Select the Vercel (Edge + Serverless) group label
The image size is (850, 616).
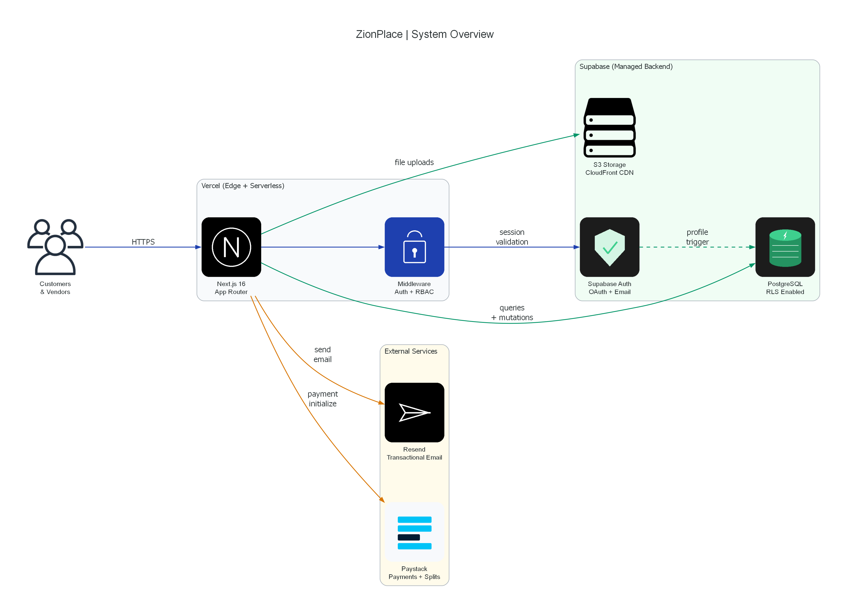point(243,186)
